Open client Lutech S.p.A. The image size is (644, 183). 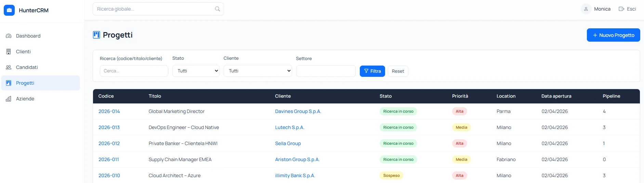pyautogui.click(x=290, y=127)
